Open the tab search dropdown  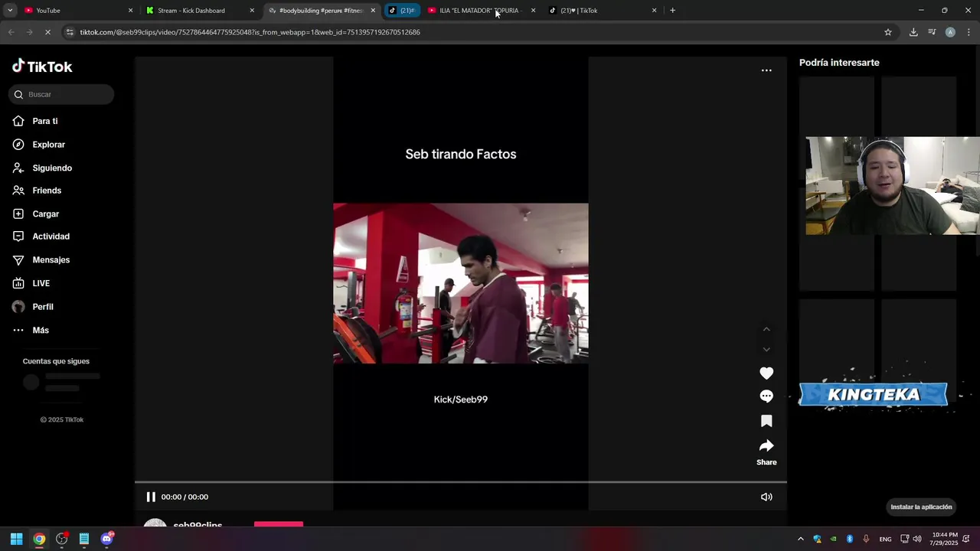coord(10,11)
